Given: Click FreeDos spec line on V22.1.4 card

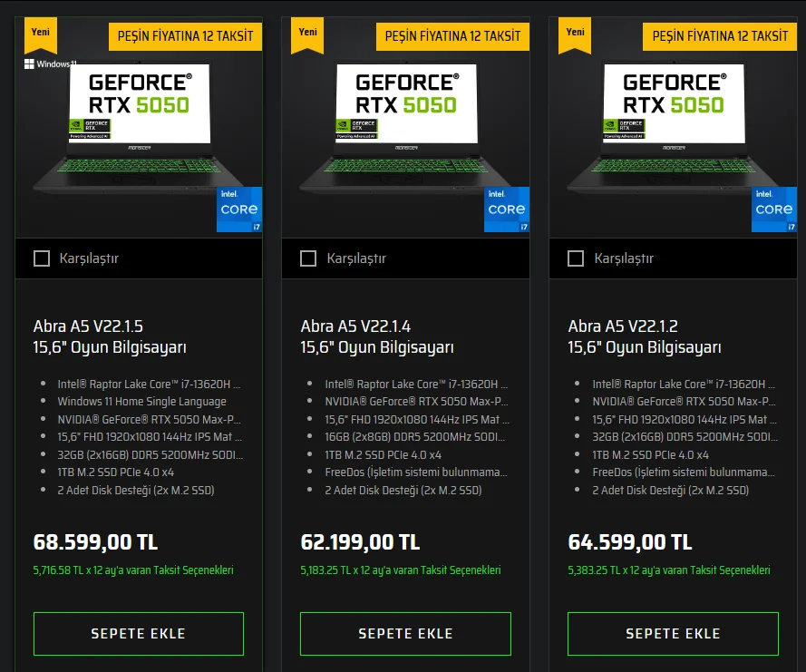Looking at the screenshot, I should 416,472.
